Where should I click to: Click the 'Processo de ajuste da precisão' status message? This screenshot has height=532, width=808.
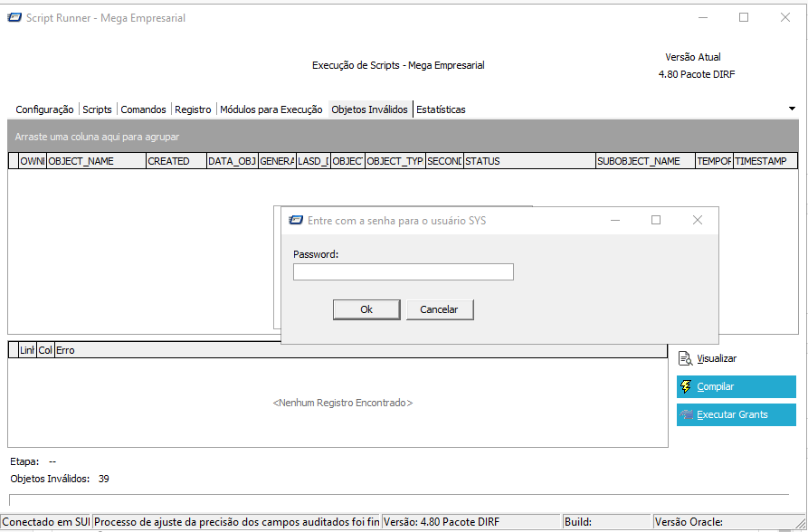click(x=236, y=522)
